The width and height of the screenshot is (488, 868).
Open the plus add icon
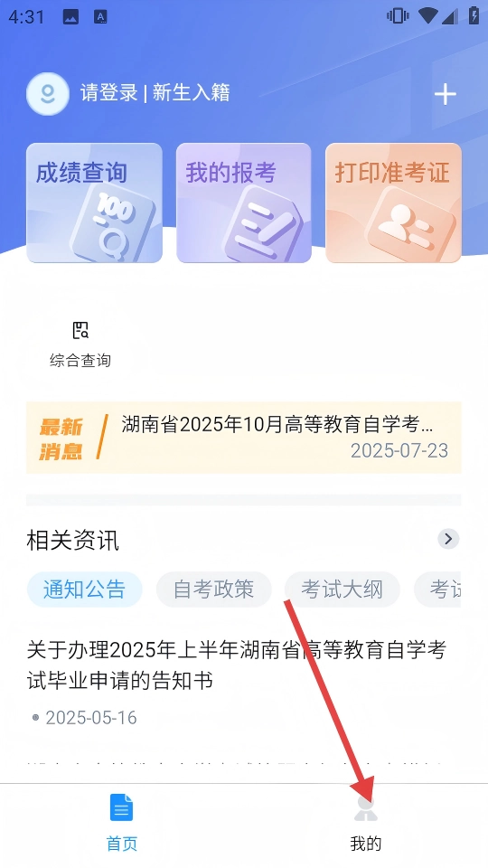click(445, 94)
